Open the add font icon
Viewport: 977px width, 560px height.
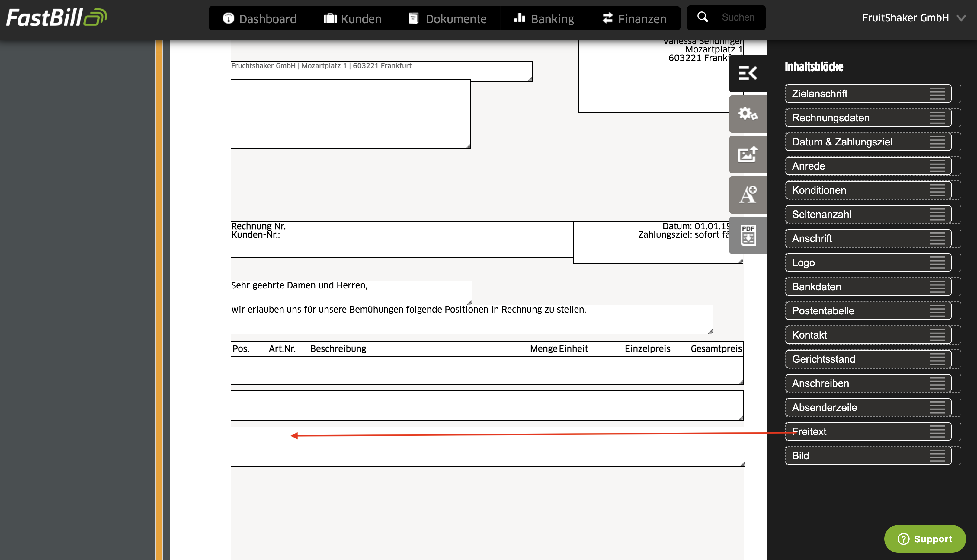tap(748, 195)
